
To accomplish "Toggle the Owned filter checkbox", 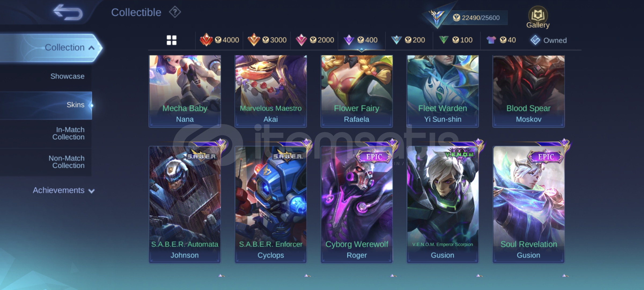I will [549, 40].
